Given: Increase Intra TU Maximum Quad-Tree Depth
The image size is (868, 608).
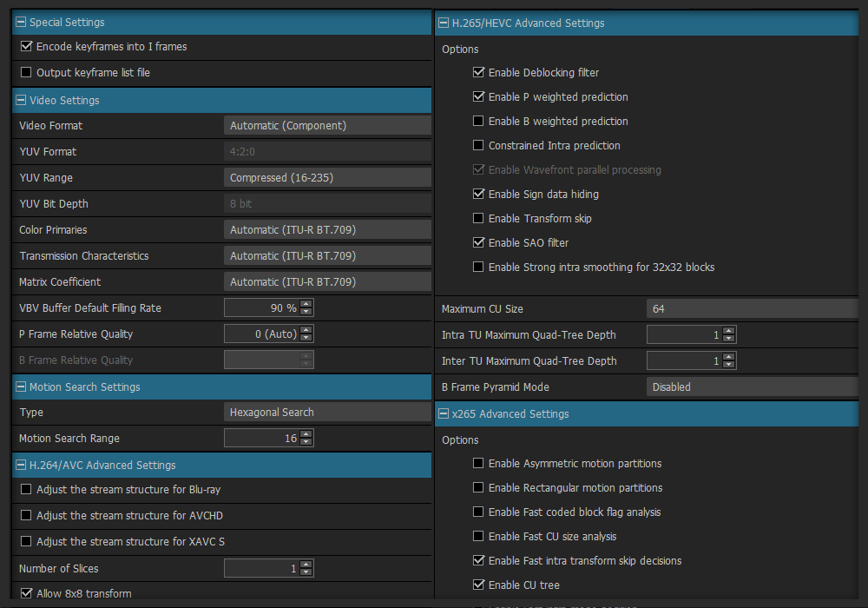Looking at the screenshot, I should pyautogui.click(x=729, y=331).
